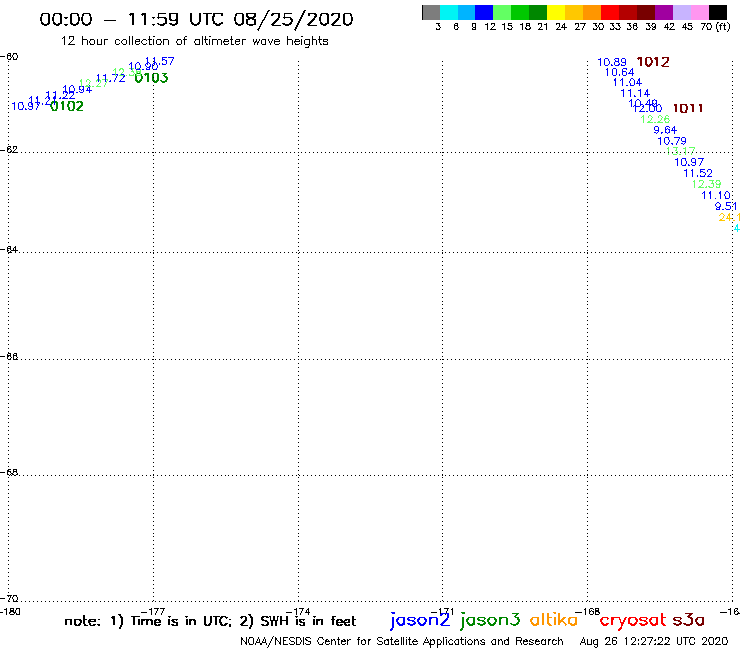Click the green wave height value '12.39'
This screenshot has height=650, width=740.
point(706,184)
